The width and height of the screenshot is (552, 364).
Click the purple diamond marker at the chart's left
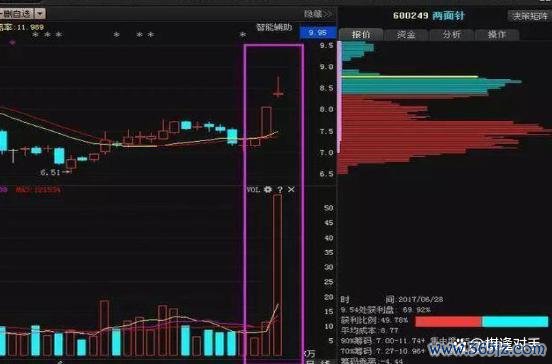13,43
